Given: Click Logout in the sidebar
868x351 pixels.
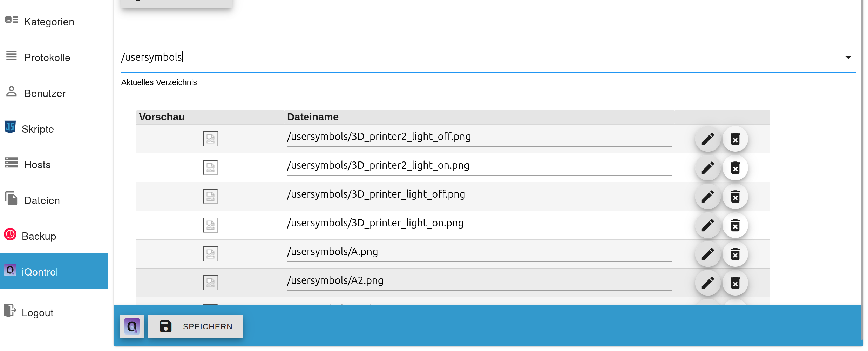Looking at the screenshot, I should pyautogui.click(x=37, y=313).
